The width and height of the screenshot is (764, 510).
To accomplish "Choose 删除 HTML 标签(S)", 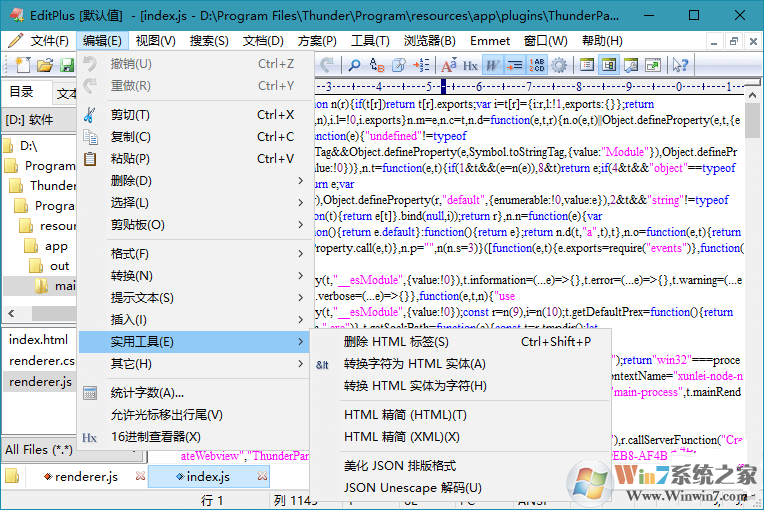I will 460,342.
